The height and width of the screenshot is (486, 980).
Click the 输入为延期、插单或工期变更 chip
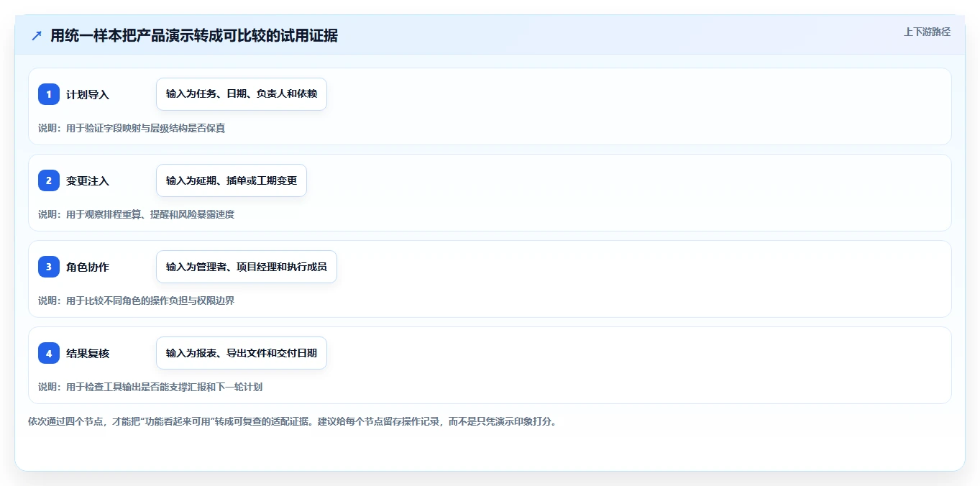click(x=232, y=180)
